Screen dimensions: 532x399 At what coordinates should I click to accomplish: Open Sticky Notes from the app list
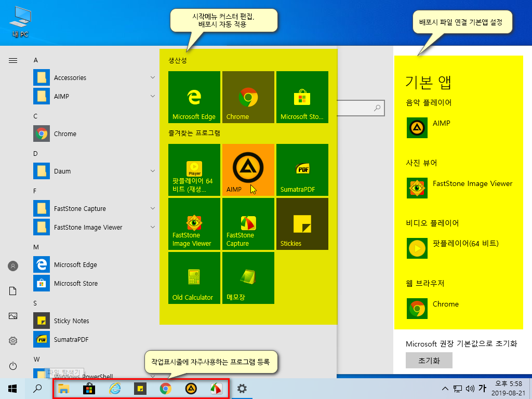tap(95, 321)
